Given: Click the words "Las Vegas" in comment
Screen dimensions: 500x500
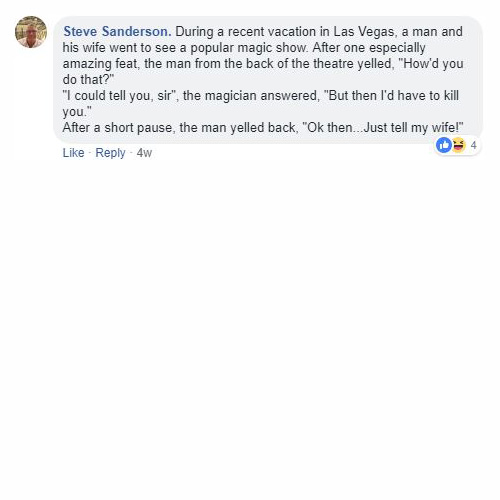Looking at the screenshot, I should click(x=364, y=32).
